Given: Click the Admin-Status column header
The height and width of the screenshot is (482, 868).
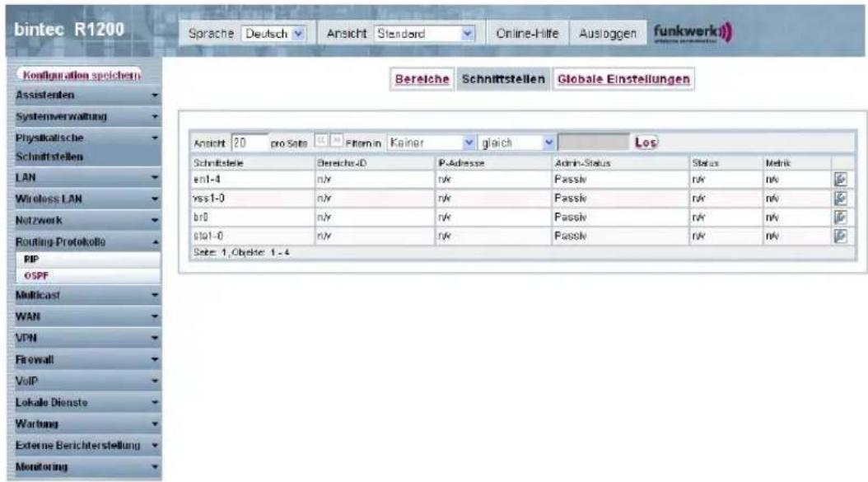Looking at the screenshot, I should pyautogui.click(x=582, y=163).
